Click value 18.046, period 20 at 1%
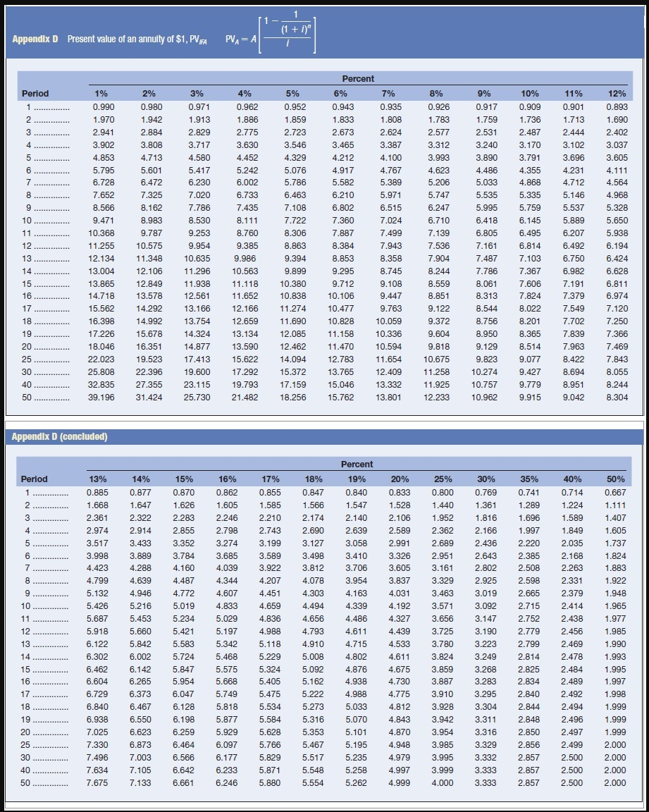The image size is (649, 812). point(101,347)
